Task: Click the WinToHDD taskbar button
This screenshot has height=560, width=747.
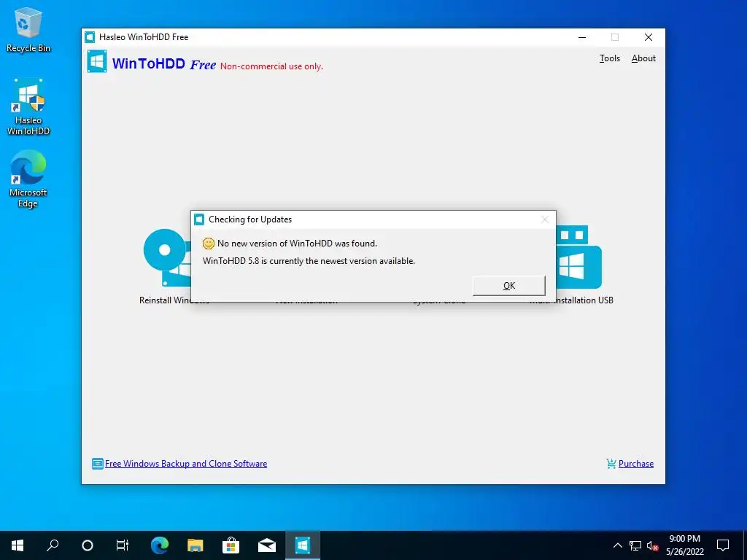Action: pos(303,545)
